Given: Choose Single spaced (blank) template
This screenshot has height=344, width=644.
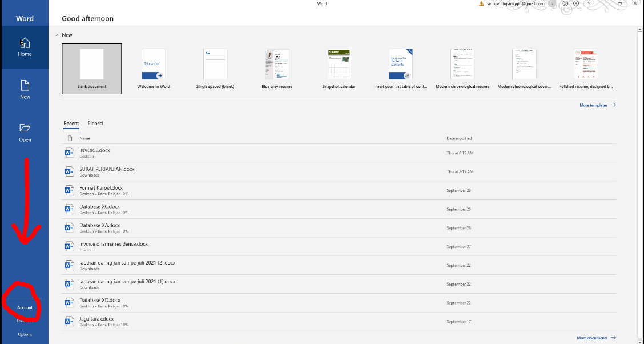Looking at the screenshot, I should [x=215, y=69].
